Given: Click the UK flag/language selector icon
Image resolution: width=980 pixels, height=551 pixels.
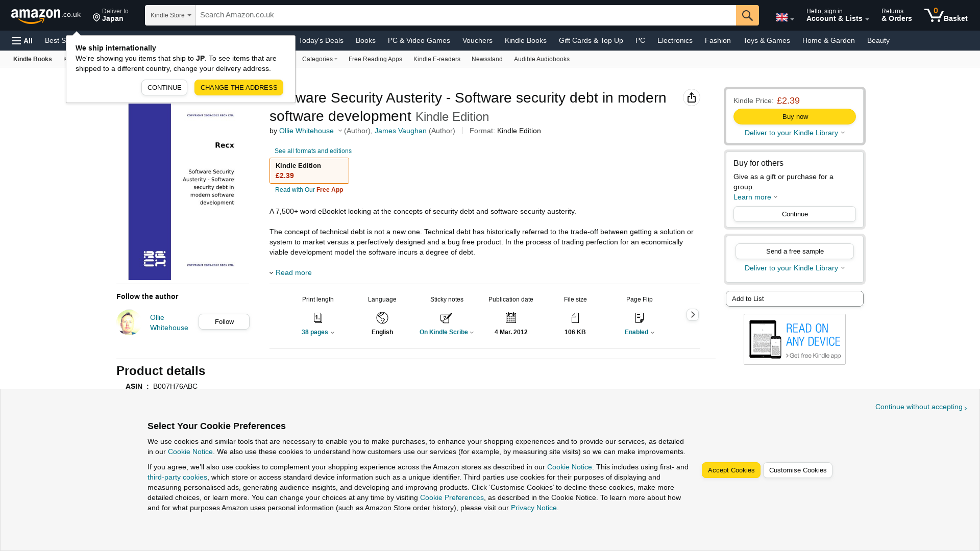Looking at the screenshot, I should coord(782,15).
